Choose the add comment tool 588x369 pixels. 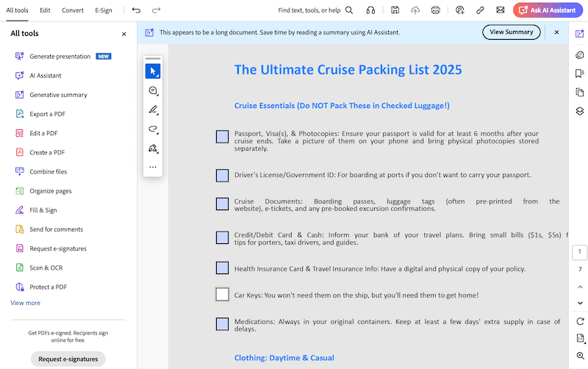(x=153, y=90)
